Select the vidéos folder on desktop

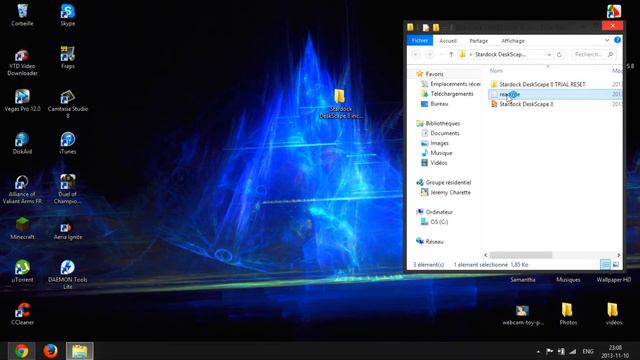tap(613, 313)
